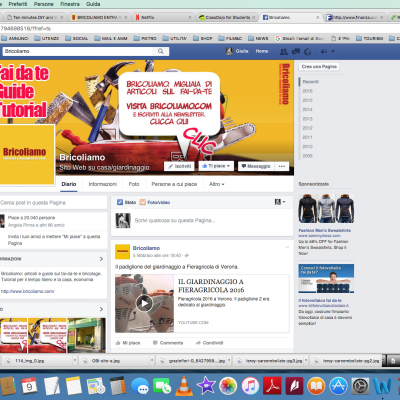
Task: Click Giulia's profile picture in the Facebook header
Action: pyautogui.click(x=229, y=51)
